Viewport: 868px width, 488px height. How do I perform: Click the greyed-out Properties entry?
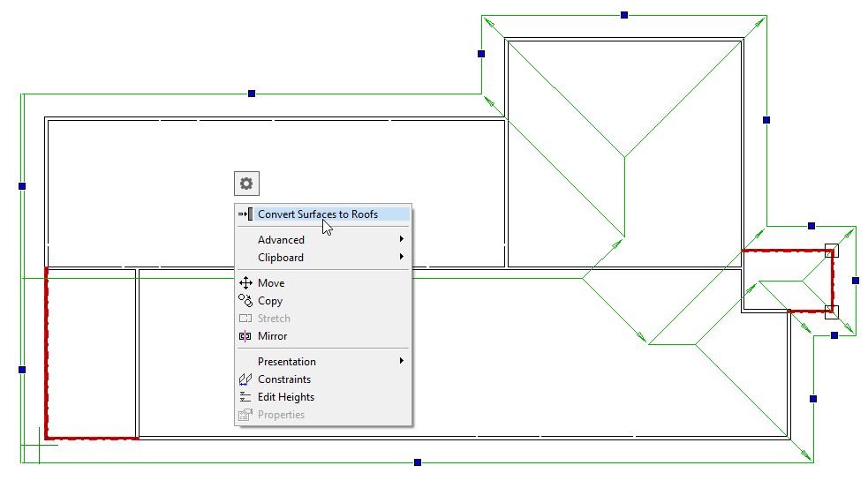coord(281,415)
